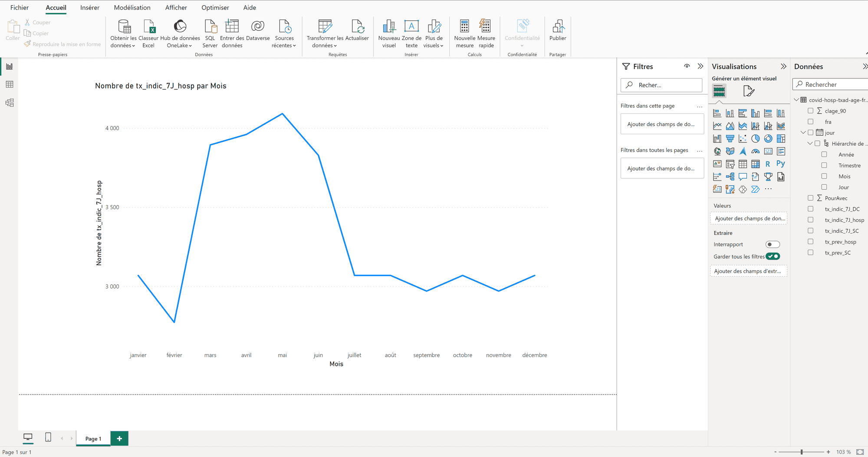
Task: Collapse the Filtres pane chevrons
Action: 700,66
